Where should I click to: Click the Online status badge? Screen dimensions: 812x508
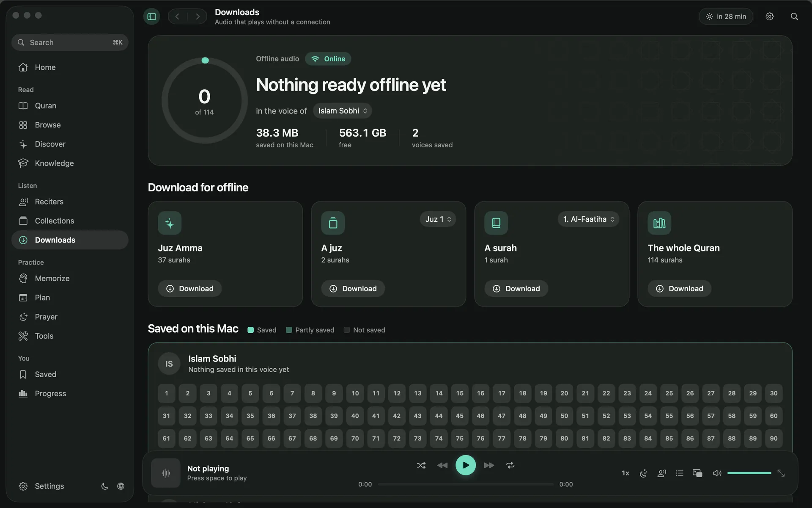[329, 59]
